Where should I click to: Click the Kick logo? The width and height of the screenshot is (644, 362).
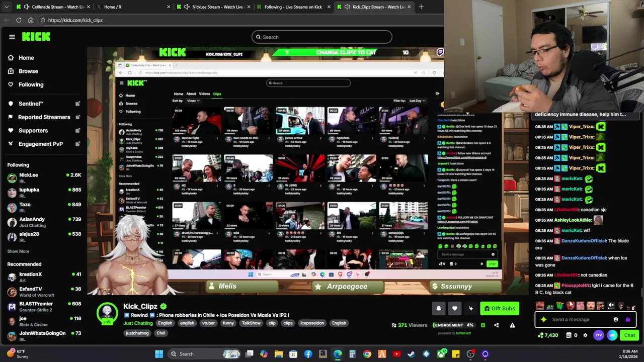click(x=36, y=37)
